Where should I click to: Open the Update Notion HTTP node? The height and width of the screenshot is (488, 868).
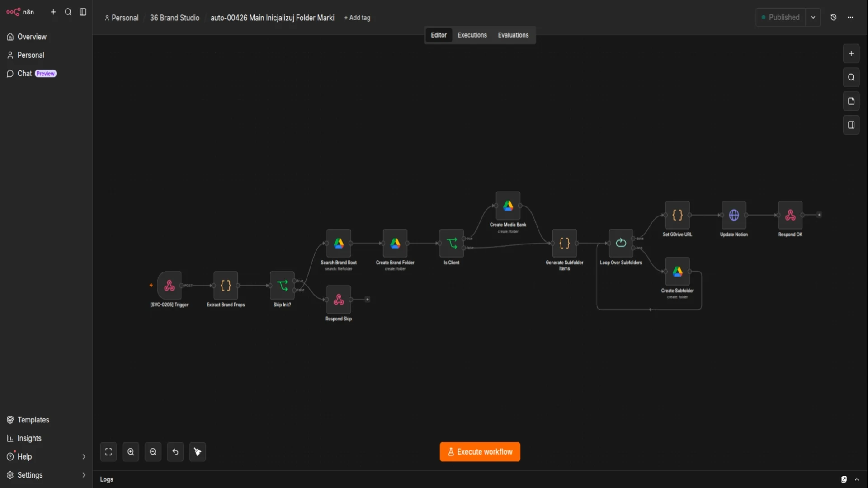coord(734,215)
